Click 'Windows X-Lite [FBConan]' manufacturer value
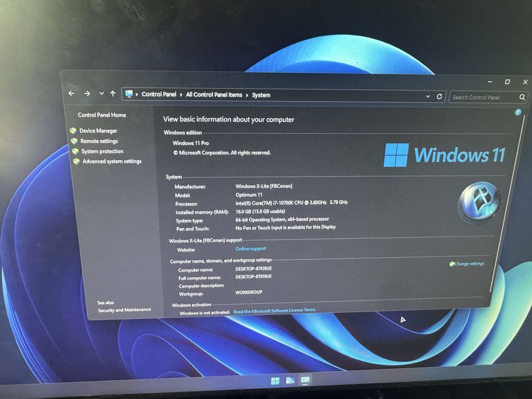 pyautogui.click(x=263, y=186)
